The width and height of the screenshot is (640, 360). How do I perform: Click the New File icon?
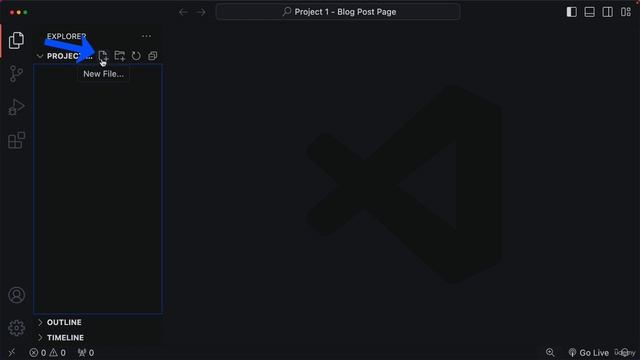103,56
